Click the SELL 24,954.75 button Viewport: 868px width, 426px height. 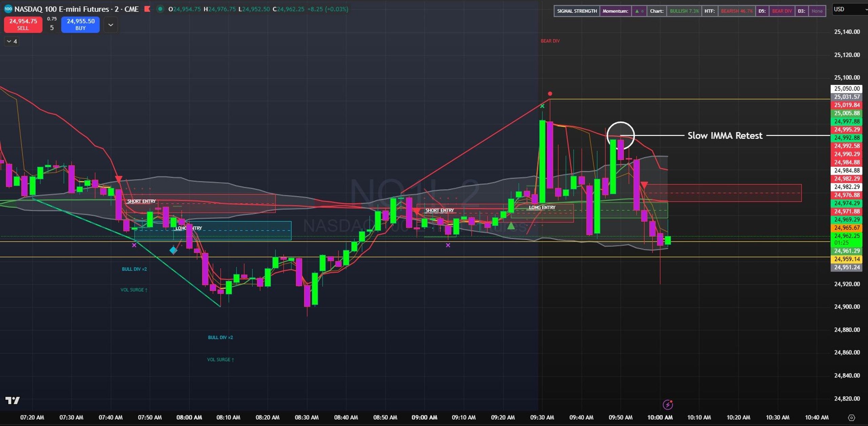click(x=23, y=24)
